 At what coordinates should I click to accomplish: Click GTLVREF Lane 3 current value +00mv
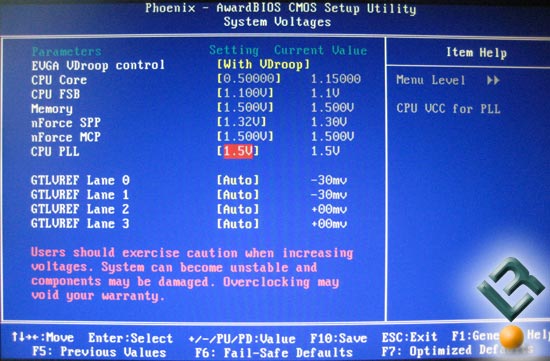329,224
